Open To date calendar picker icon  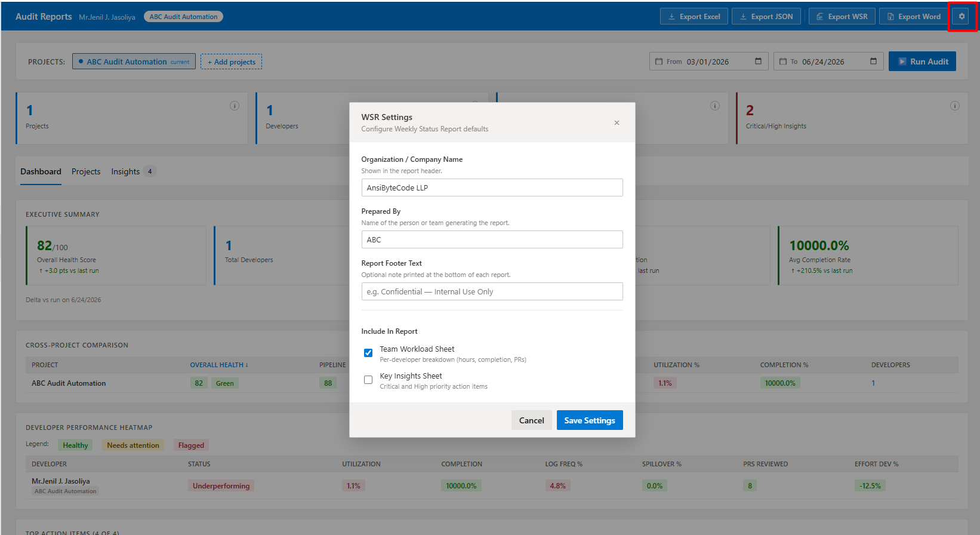(x=873, y=62)
